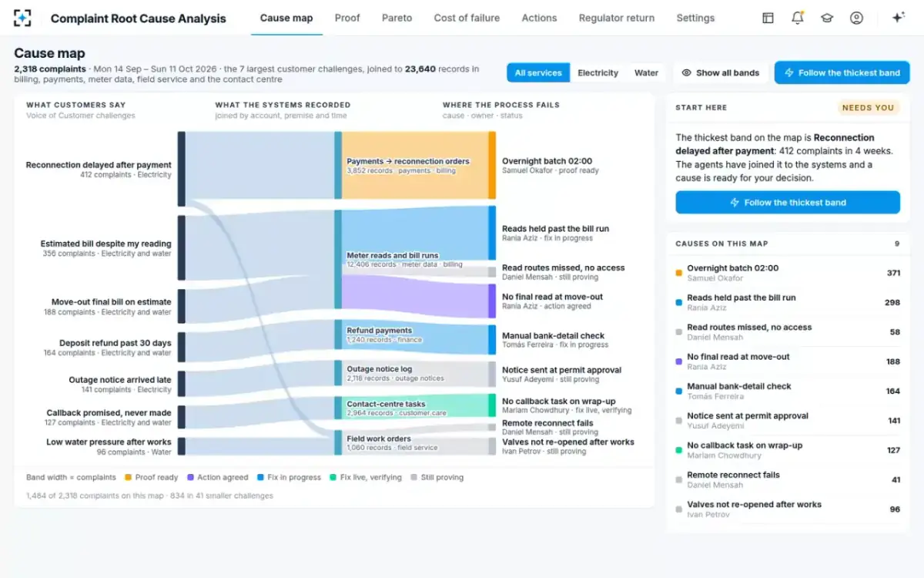The image size is (924, 578).
Task: Select Callback promised, never made challenge
Action: click(x=109, y=417)
